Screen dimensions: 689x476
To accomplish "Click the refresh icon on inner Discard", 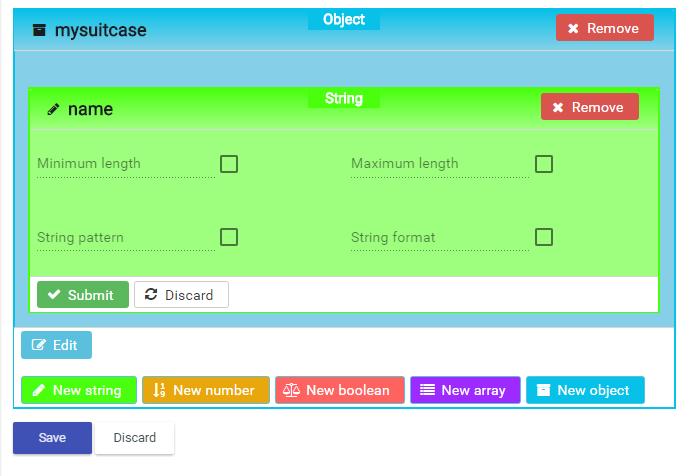I will pos(151,294).
